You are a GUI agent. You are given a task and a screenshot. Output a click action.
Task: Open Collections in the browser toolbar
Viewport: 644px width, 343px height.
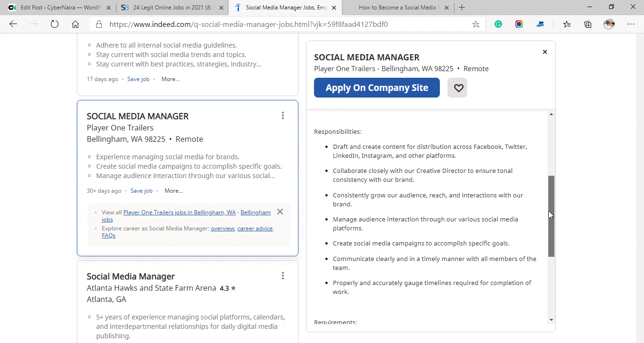click(x=587, y=24)
